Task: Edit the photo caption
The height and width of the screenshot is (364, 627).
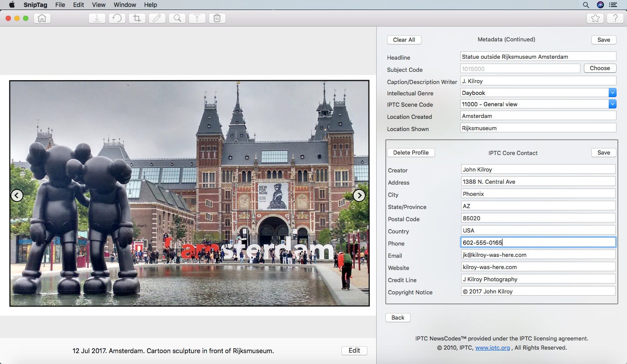Action: pos(354,351)
